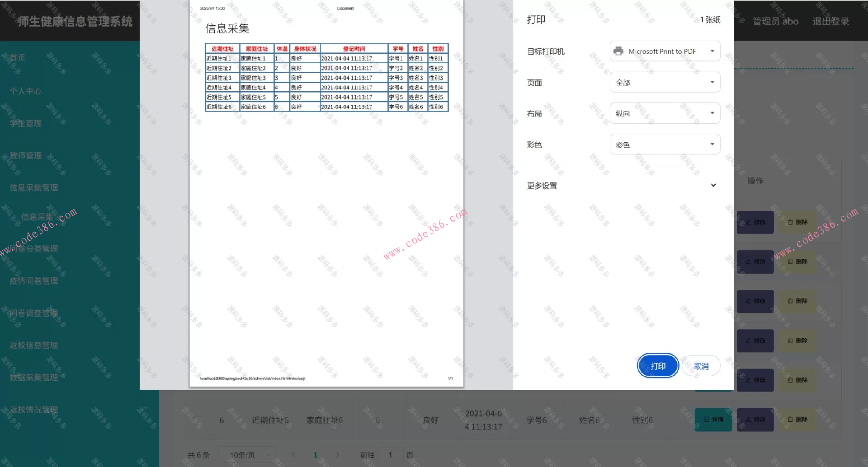Open the 页面 pages dropdown showing 全部
Image resolution: width=868 pixels, height=467 pixels.
pyautogui.click(x=664, y=82)
